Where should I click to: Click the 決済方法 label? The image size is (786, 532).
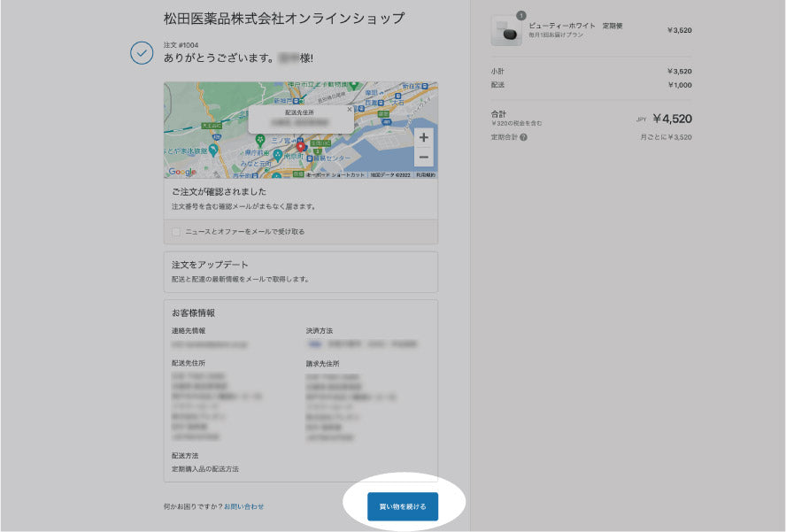click(x=320, y=331)
